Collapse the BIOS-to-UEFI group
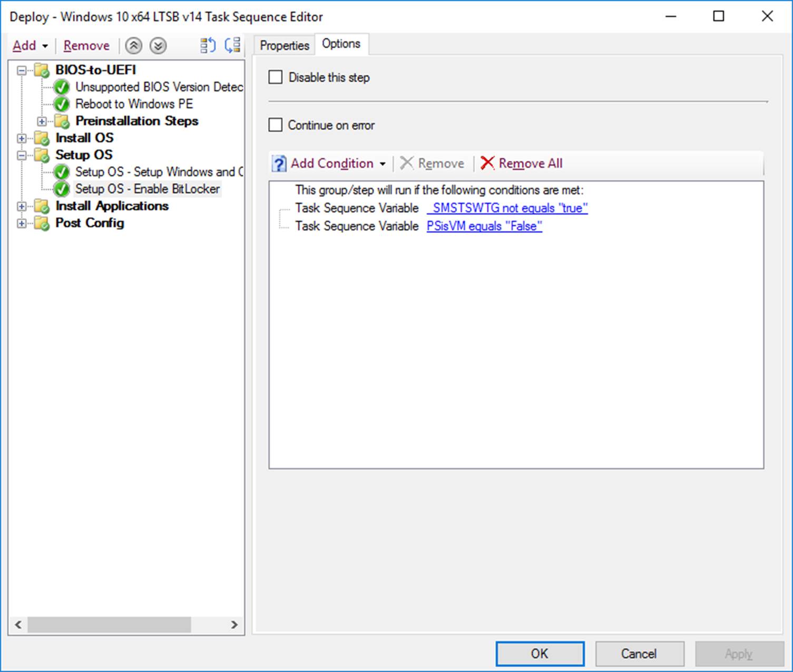 pyautogui.click(x=22, y=70)
